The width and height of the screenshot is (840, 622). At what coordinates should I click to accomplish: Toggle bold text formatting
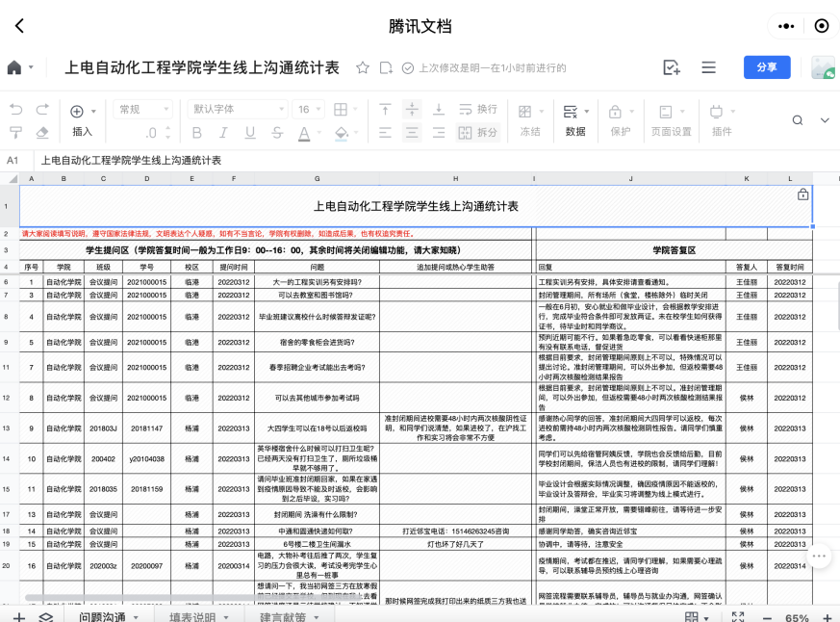click(x=197, y=133)
